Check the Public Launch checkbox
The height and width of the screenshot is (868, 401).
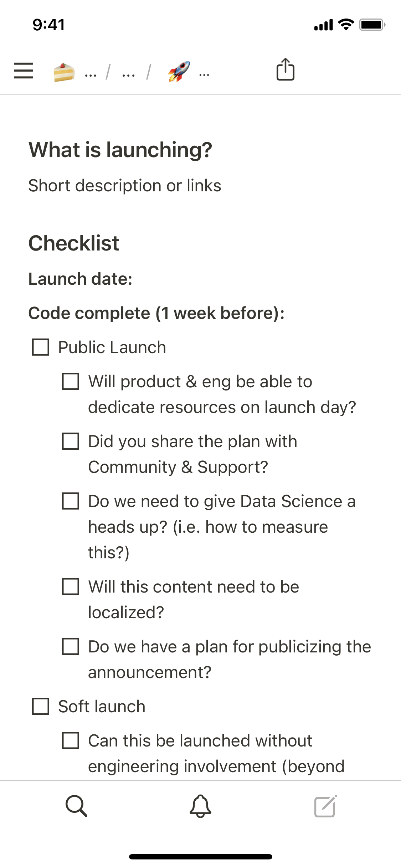pos(41,347)
